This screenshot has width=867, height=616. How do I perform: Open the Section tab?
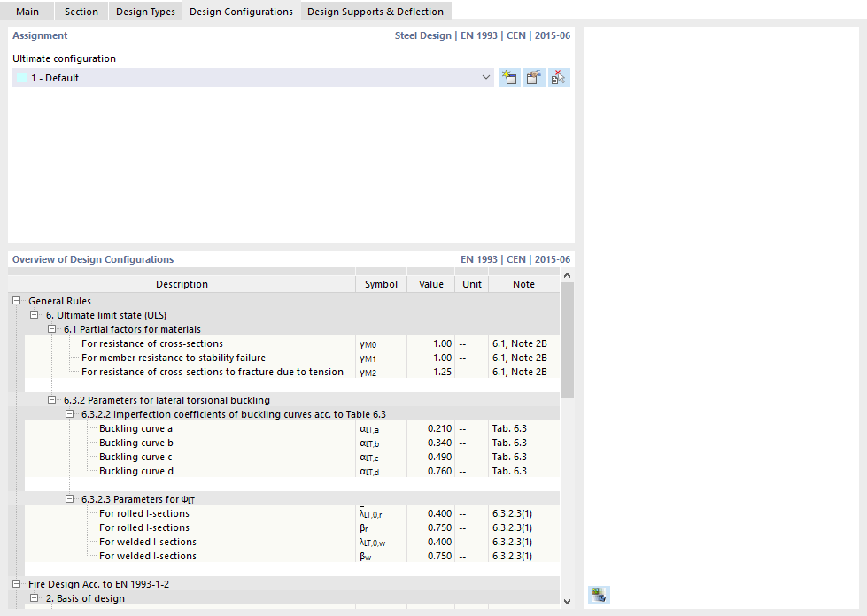point(81,12)
